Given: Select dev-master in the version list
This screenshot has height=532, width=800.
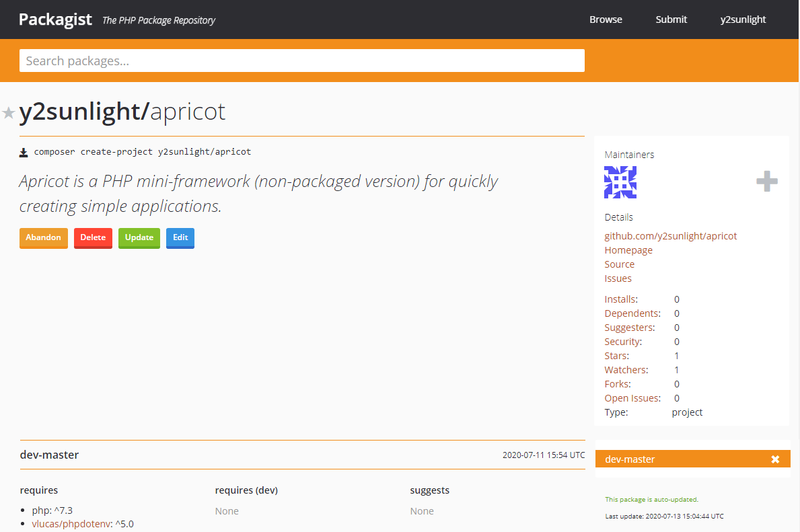Looking at the screenshot, I should pos(630,459).
